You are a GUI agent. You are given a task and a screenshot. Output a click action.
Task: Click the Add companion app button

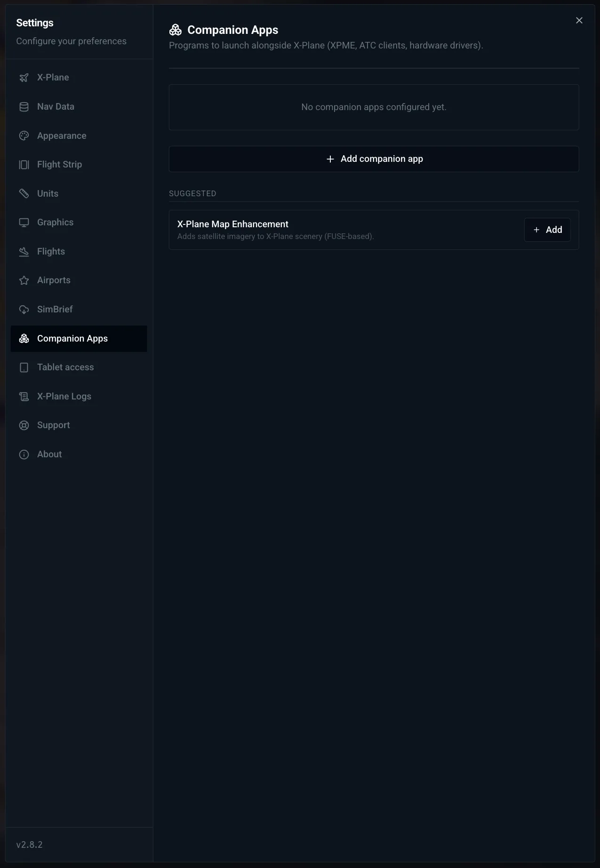374,159
